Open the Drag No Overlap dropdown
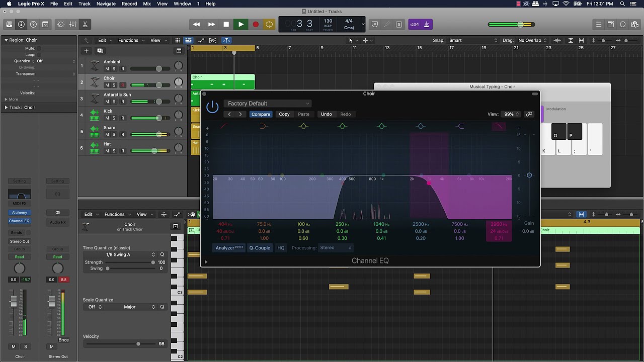The width and height of the screenshot is (644, 362). pyautogui.click(x=533, y=40)
